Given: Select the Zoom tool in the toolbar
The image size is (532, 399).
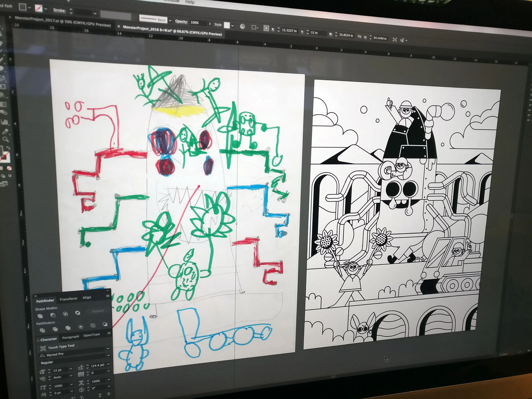Looking at the screenshot, I should 5,139.
